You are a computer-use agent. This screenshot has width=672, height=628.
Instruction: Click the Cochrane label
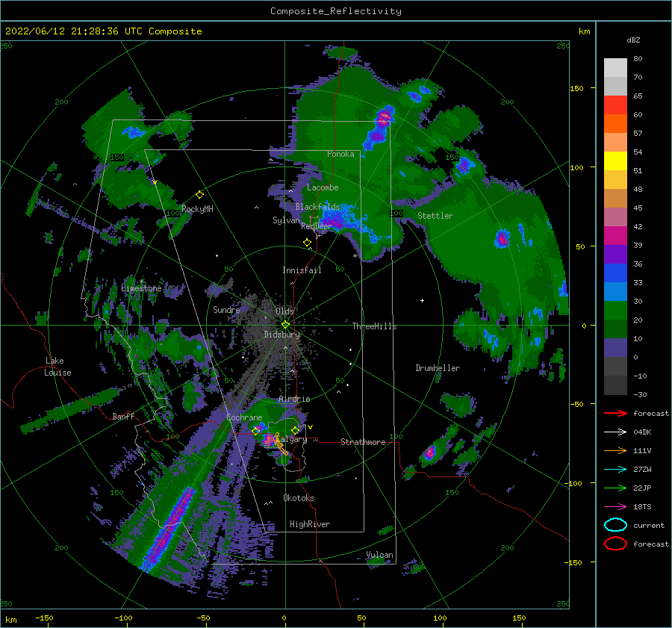coord(244,417)
